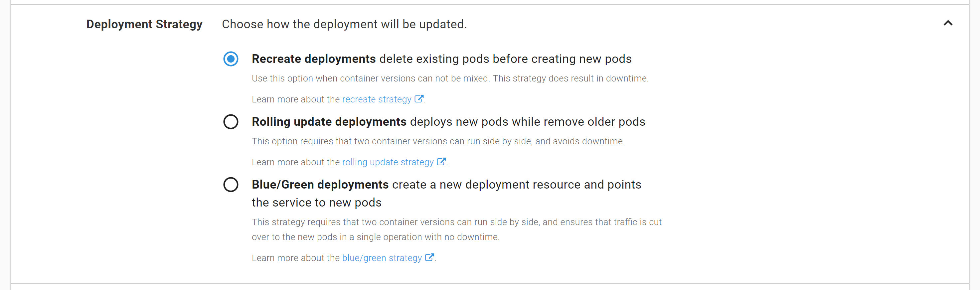Click external-link icon beside blue/green strategy
This screenshot has width=980, height=290.
[429, 258]
